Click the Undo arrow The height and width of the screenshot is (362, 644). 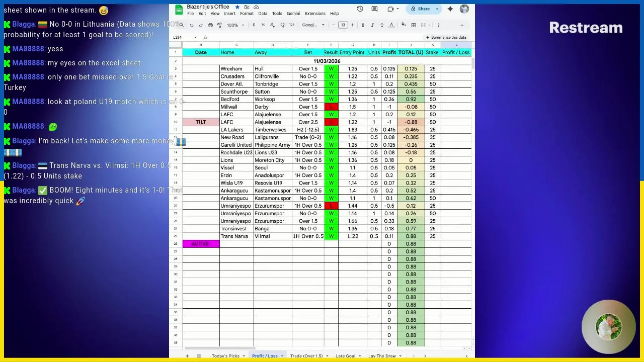191,25
